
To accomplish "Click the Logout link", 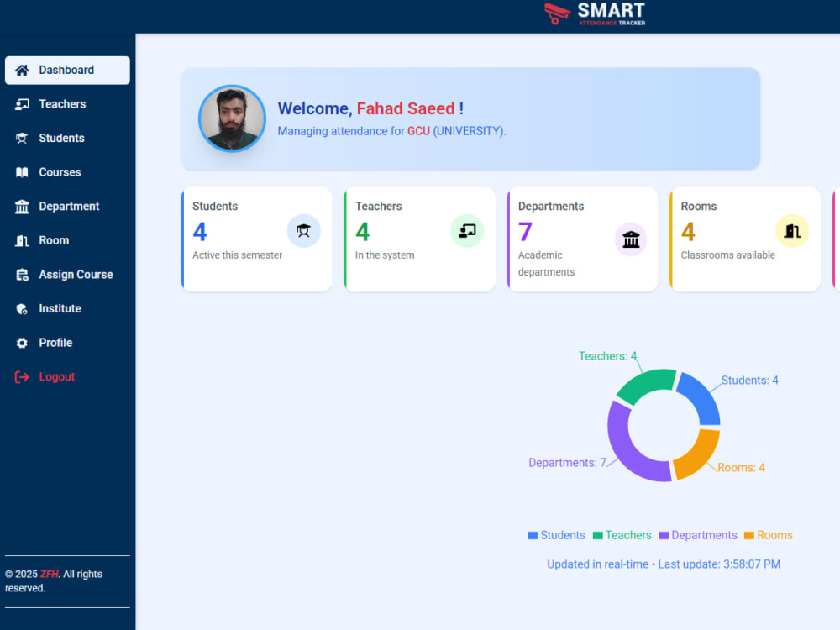I will pyautogui.click(x=67, y=377).
